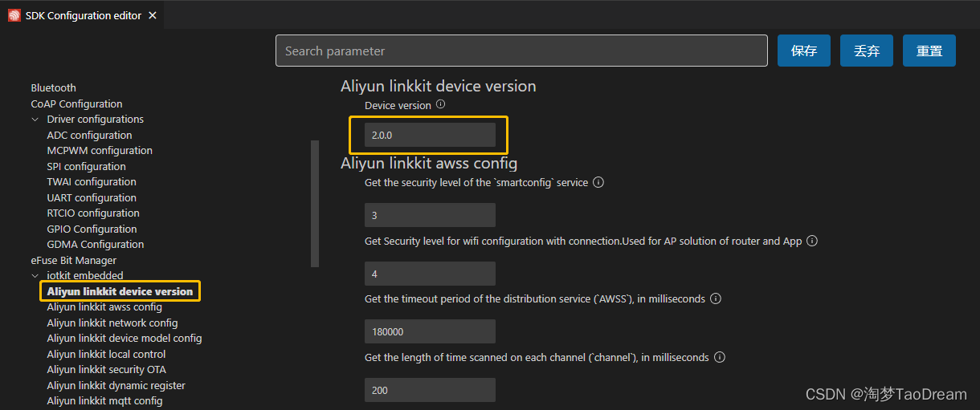Collapse the Driver configurations tree node

pos(35,120)
